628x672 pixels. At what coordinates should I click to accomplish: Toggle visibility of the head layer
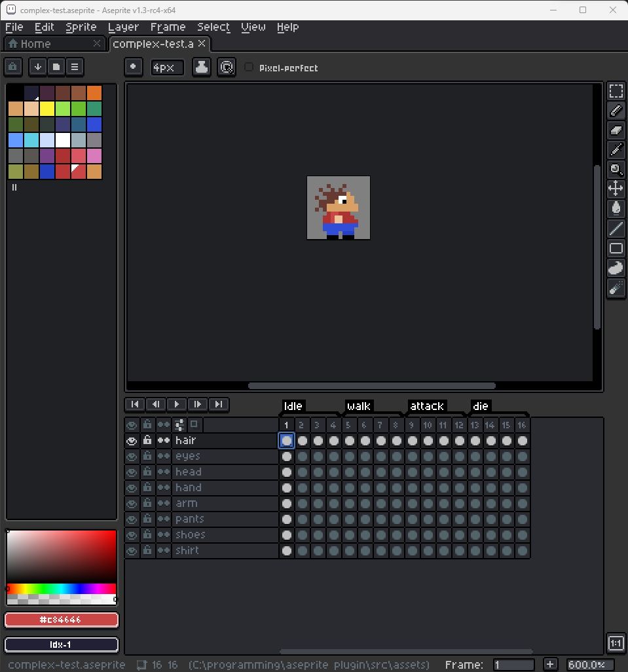click(x=132, y=472)
